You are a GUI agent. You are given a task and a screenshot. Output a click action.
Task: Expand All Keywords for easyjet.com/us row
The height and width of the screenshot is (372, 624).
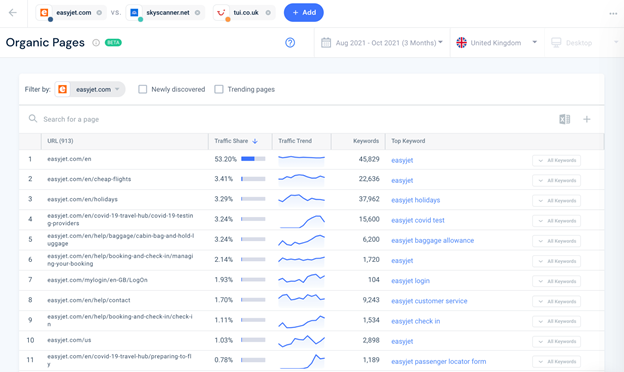coord(556,341)
